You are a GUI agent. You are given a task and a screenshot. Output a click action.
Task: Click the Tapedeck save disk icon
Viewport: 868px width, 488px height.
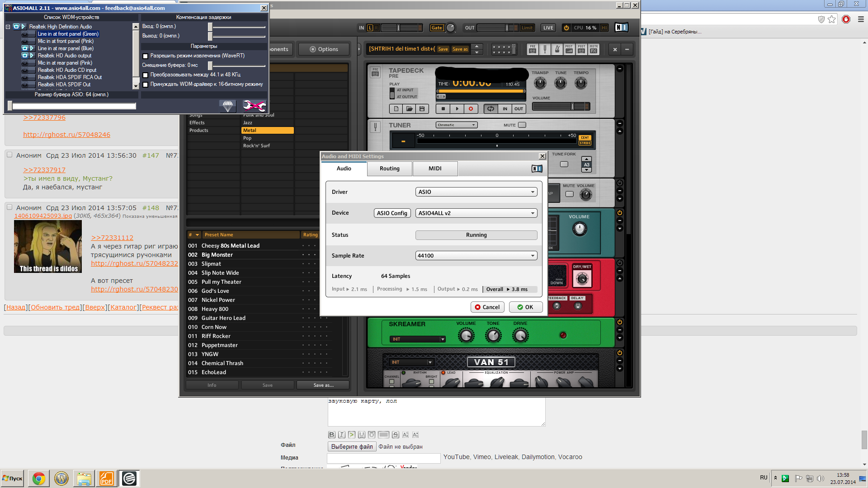click(x=422, y=109)
